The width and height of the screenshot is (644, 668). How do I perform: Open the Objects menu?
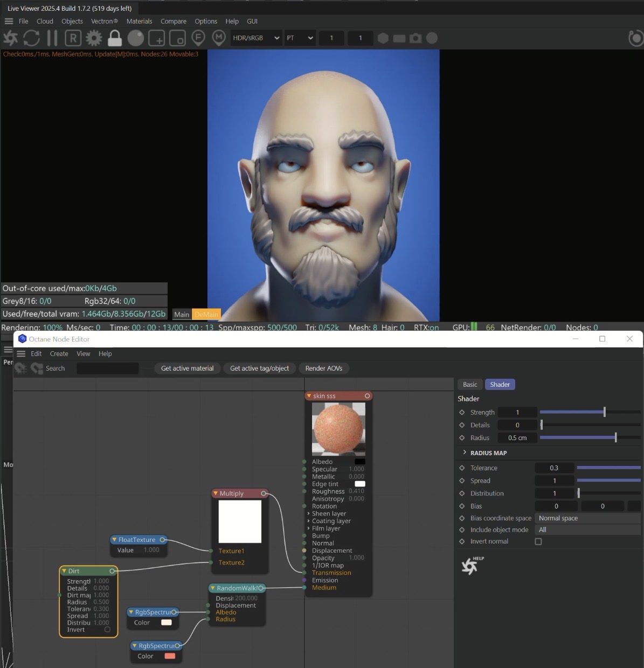pyautogui.click(x=72, y=22)
